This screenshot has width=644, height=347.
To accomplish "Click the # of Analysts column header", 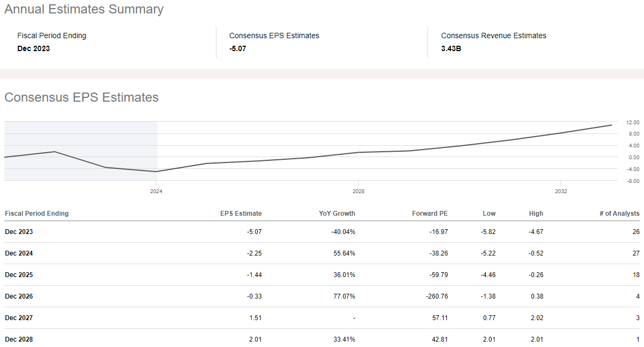I will click(619, 214).
